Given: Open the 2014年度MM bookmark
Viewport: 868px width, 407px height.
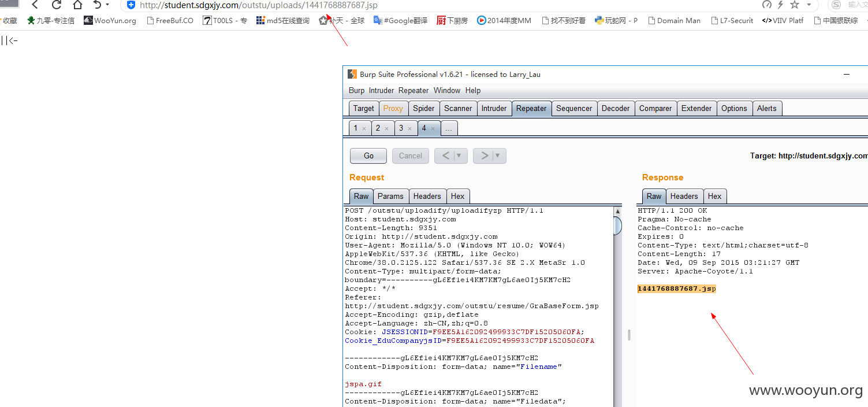Looking at the screenshot, I should (504, 20).
